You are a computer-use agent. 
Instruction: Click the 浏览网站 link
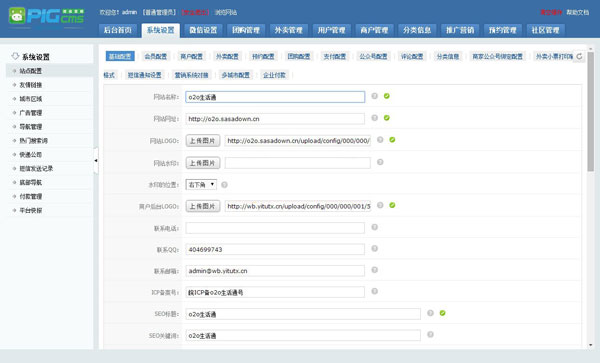[226, 12]
